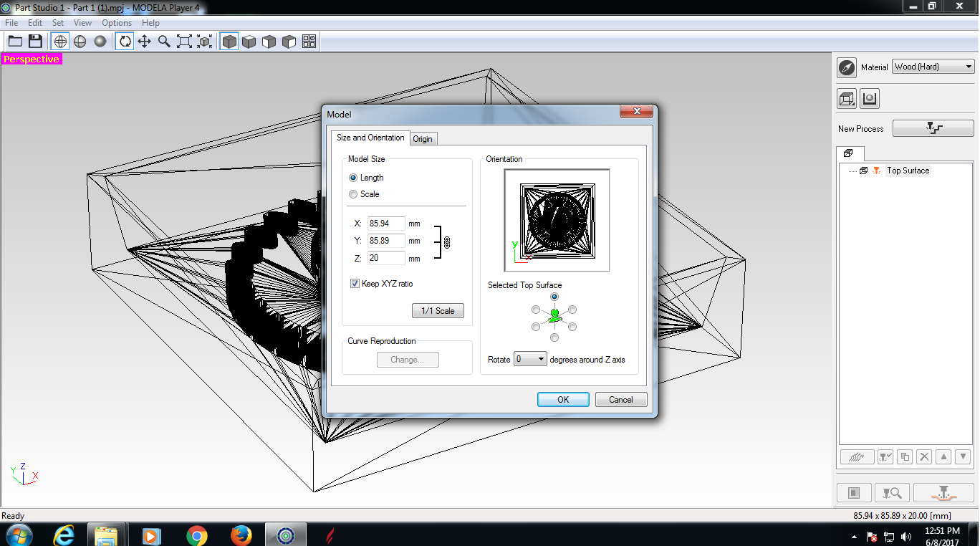The image size is (980, 546).
Task: Select the lower-left top surface radio button
Action: click(x=536, y=327)
